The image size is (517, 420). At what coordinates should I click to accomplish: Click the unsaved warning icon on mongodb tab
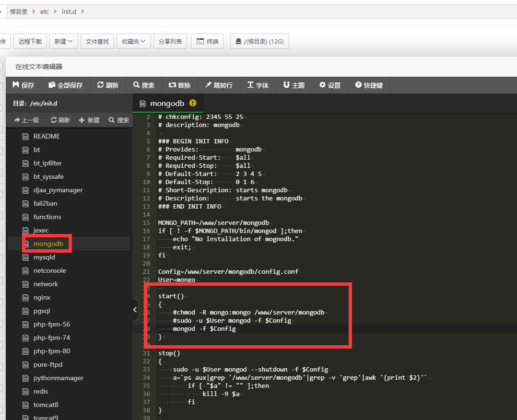pyautogui.click(x=193, y=103)
